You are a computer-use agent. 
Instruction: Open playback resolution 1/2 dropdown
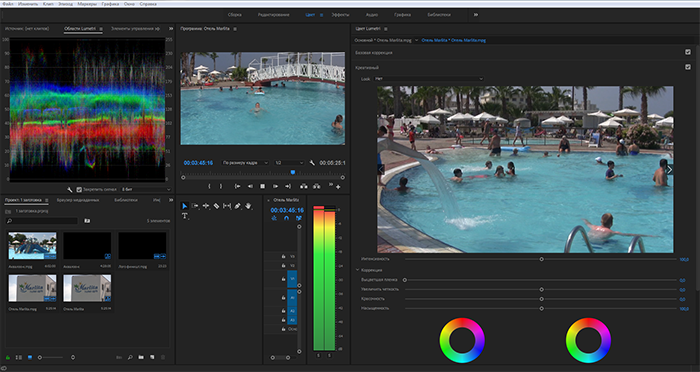289,163
